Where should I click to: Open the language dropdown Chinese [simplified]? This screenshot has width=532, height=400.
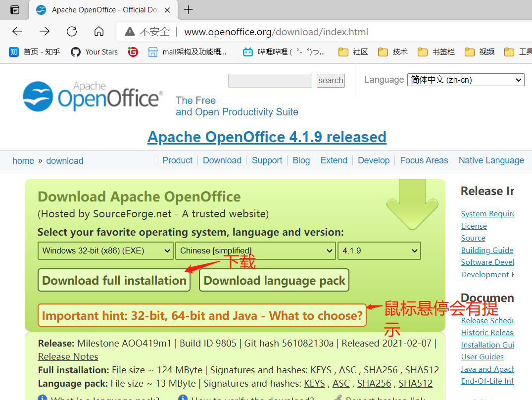tap(255, 250)
